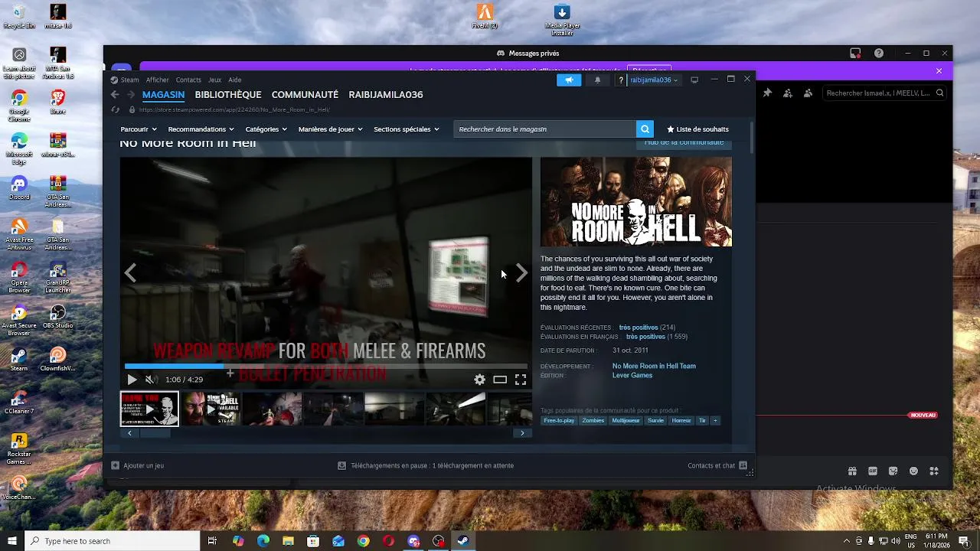980x551 pixels.
Task: Focus the Rechercher dans le magasin field
Action: 544,129
